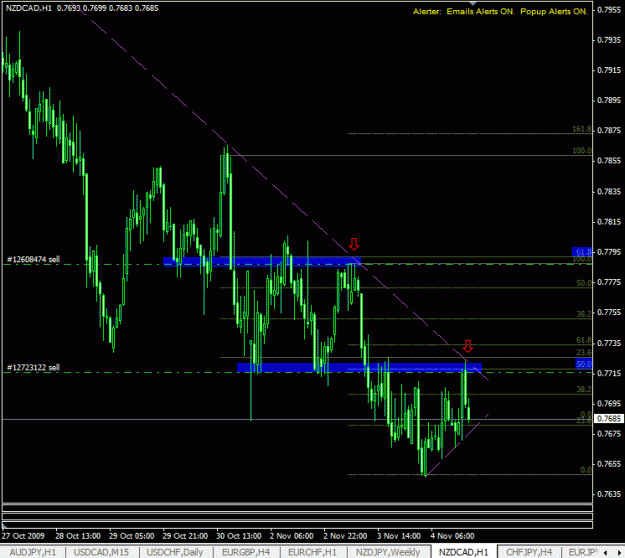Click the #12723122 sell order label
The height and width of the screenshot is (558, 625).
click(x=33, y=367)
